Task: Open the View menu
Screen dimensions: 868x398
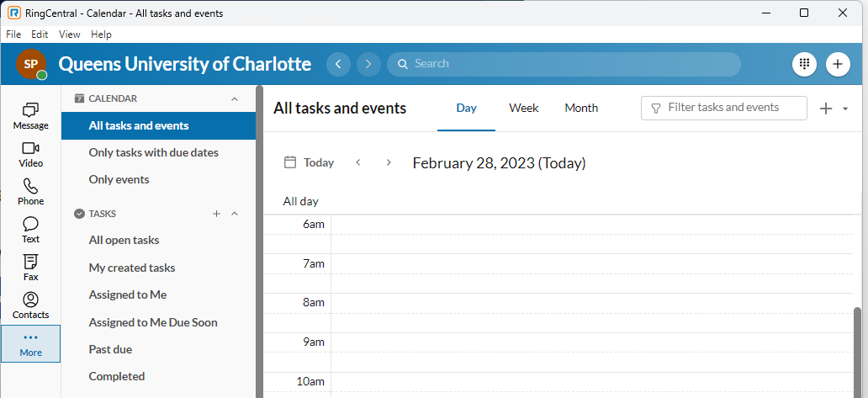Action: click(x=69, y=34)
